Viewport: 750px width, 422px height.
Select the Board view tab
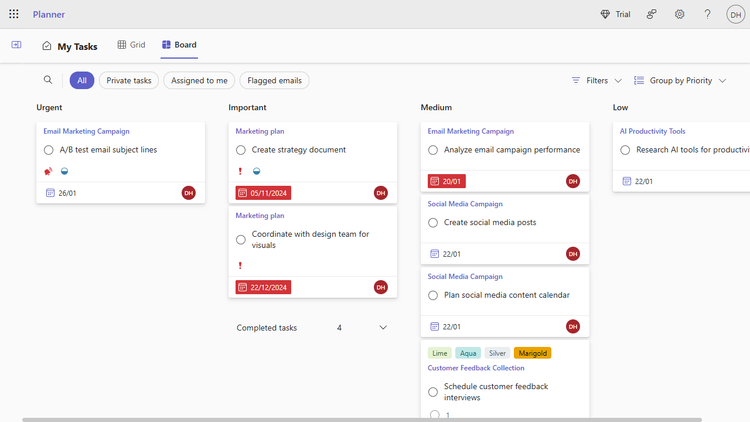point(179,45)
